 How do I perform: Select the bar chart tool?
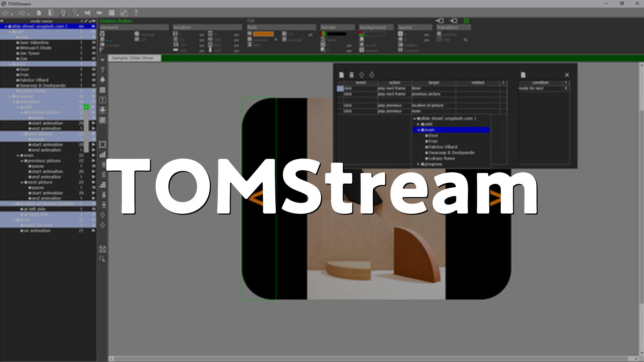point(103,155)
